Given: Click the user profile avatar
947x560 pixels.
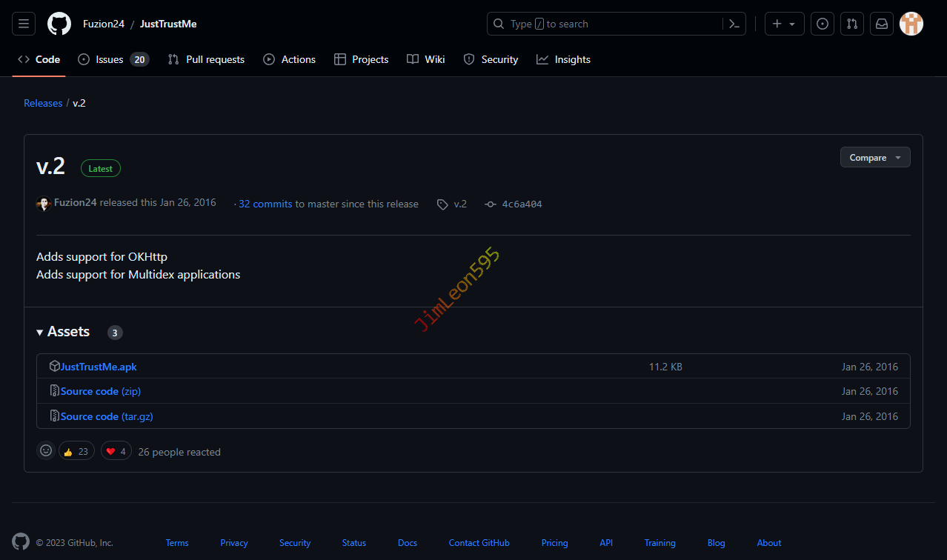Looking at the screenshot, I should click(x=911, y=24).
